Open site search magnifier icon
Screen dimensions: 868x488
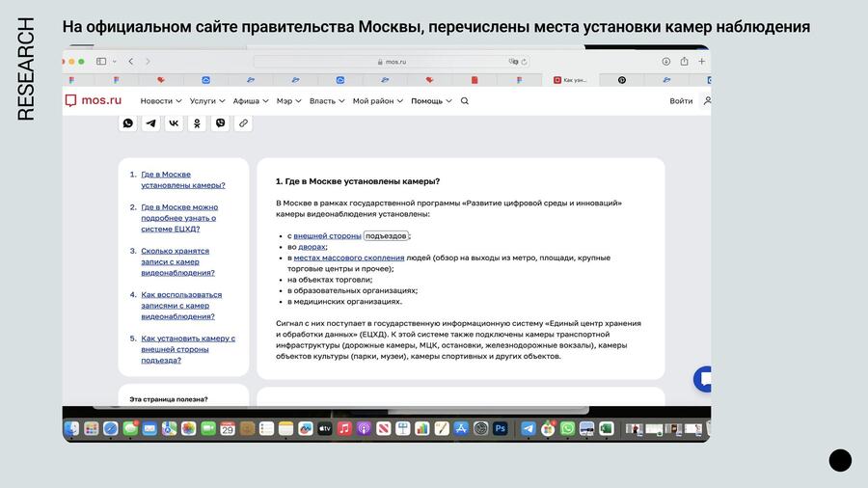coord(465,100)
